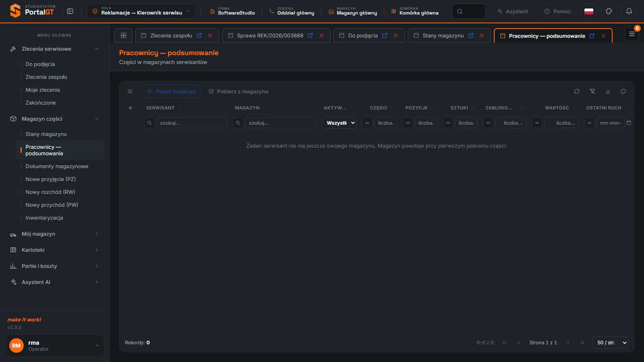
Task: Open the global search box
Action: coord(469,11)
